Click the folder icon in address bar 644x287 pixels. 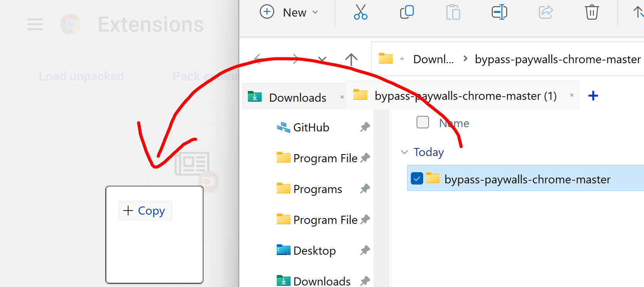point(386,59)
